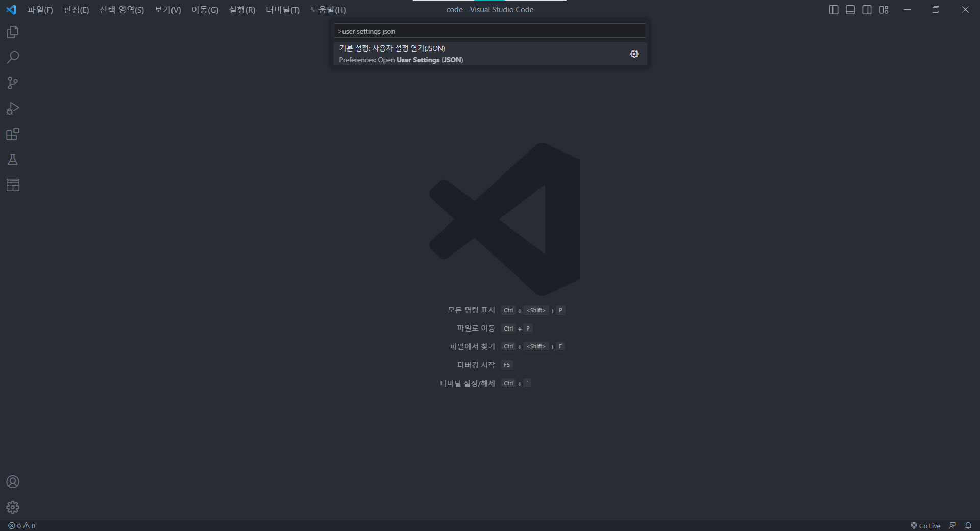
Task: Open the 터미널(T) menu
Action: pyautogui.click(x=283, y=10)
